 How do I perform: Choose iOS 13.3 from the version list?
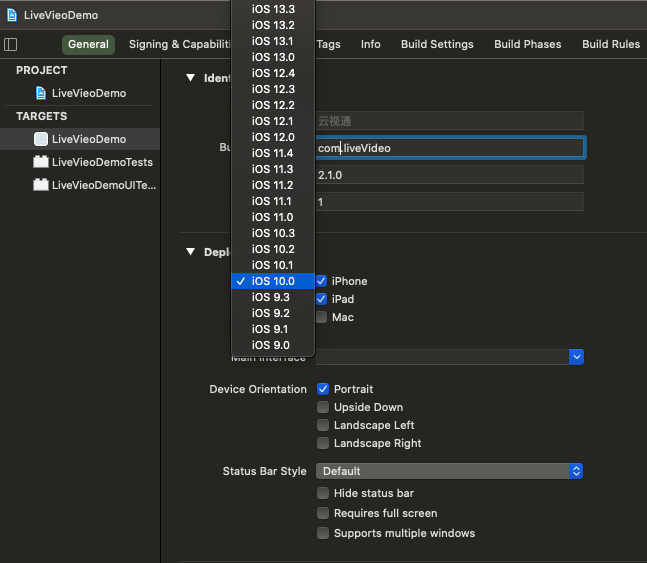[x=272, y=9]
